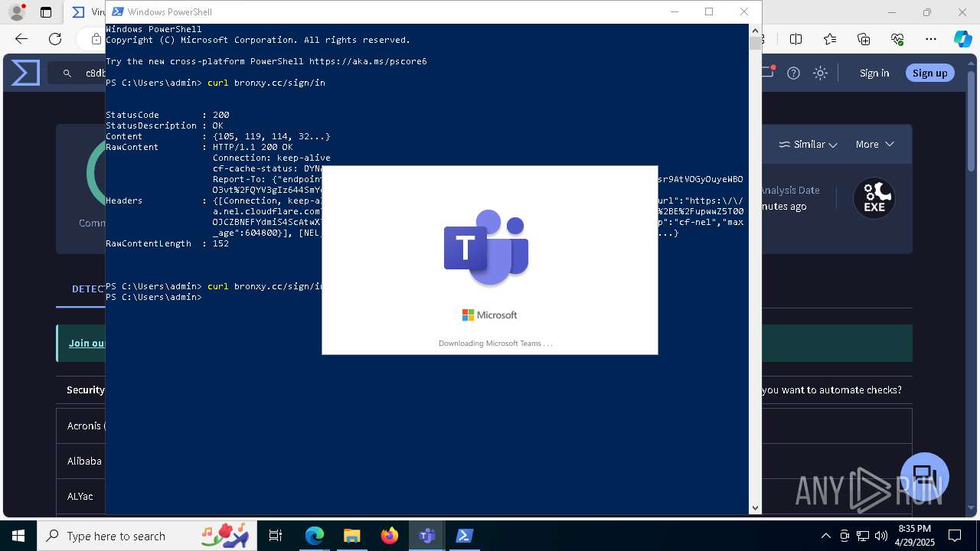The width and height of the screenshot is (980, 551).
Task: Open the VirusTotal chat widget button
Action: [x=925, y=476]
